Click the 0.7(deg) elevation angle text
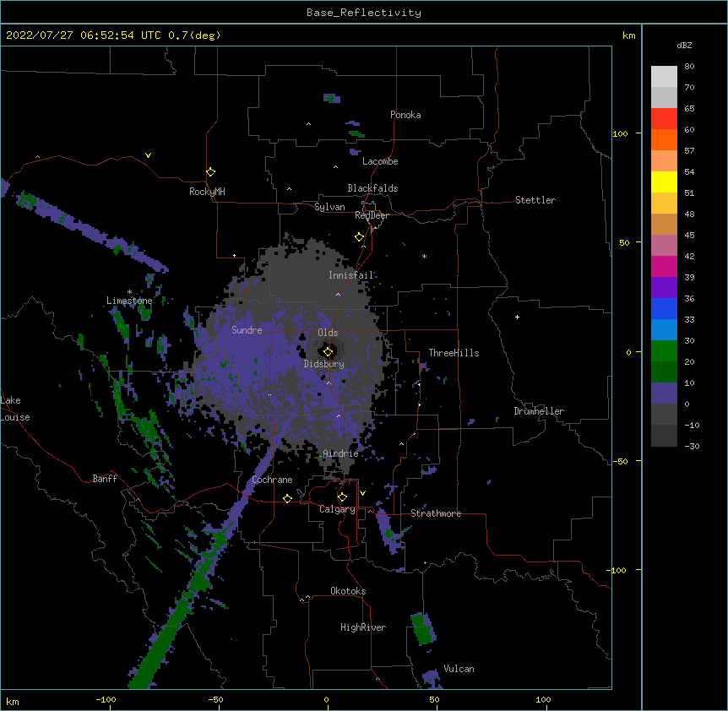The height and width of the screenshot is (711, 728). 194,35
